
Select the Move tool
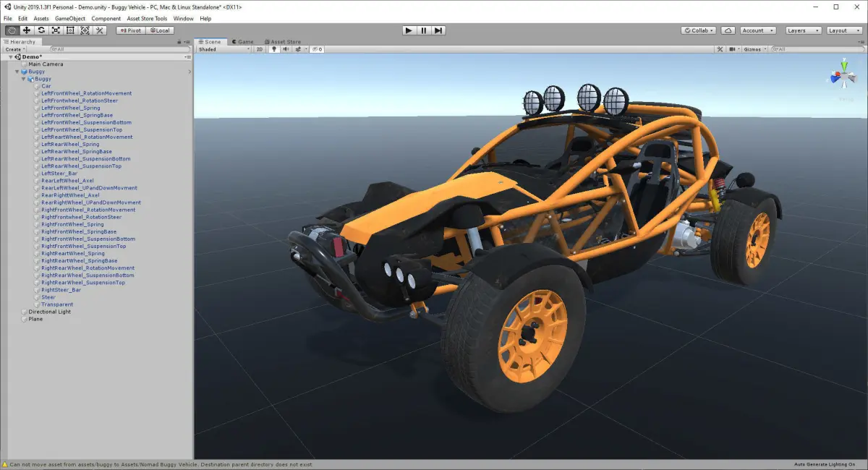click(x=27, y=30)
